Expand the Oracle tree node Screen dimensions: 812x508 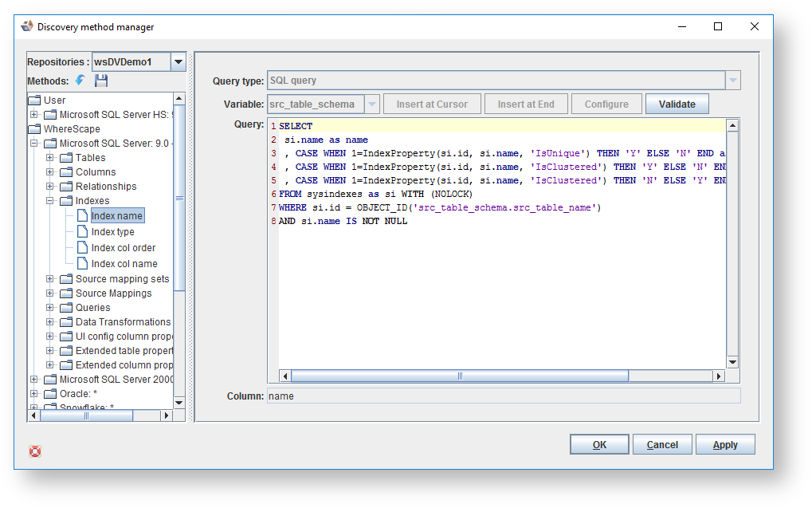pyautogui.click(x=34, y=394)
